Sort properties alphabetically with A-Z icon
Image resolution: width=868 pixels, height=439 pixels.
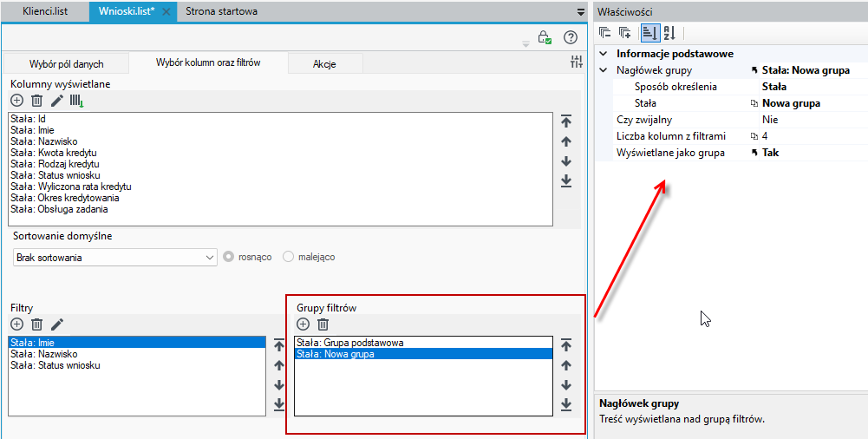coord(669,33)
